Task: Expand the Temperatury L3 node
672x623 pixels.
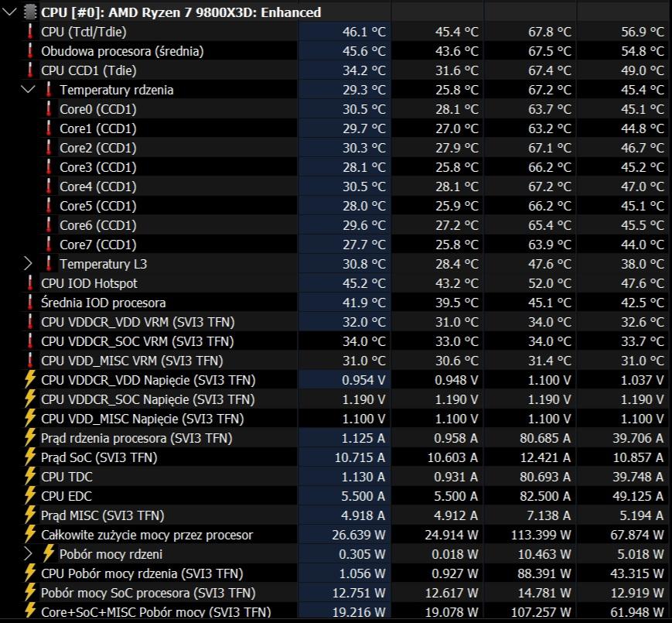Action: (29, 264)
